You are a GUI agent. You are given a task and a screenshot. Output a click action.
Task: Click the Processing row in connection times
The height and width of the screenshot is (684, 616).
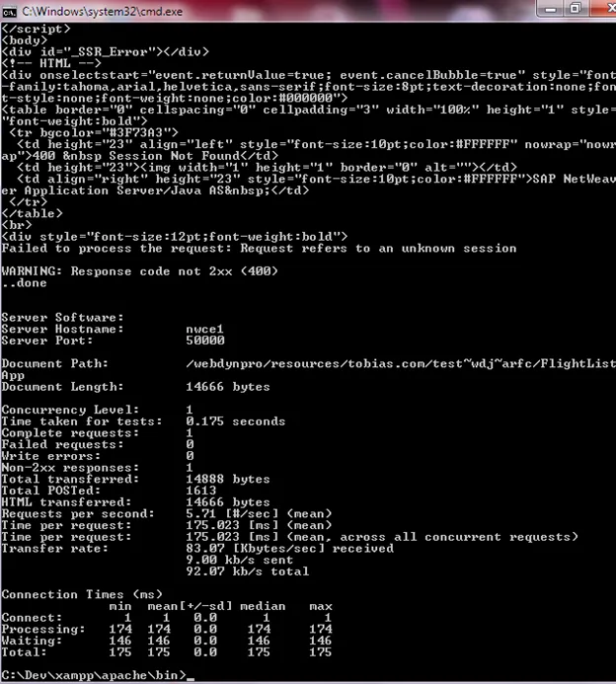coord(167,629)
